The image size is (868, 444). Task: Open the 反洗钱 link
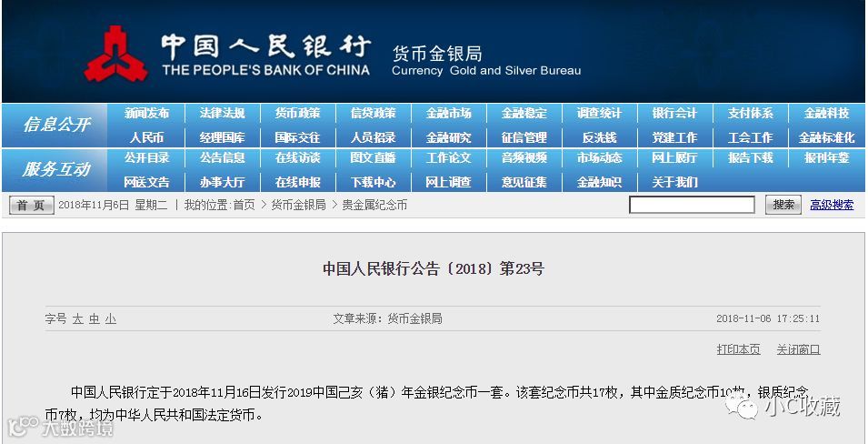tap(599, 137)
